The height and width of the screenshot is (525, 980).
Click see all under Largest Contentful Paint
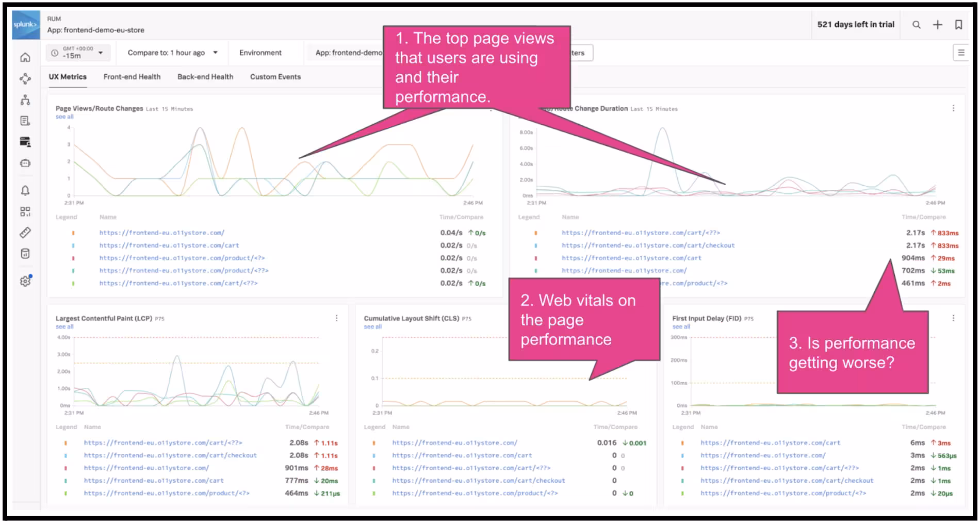[x=64, y=327]
